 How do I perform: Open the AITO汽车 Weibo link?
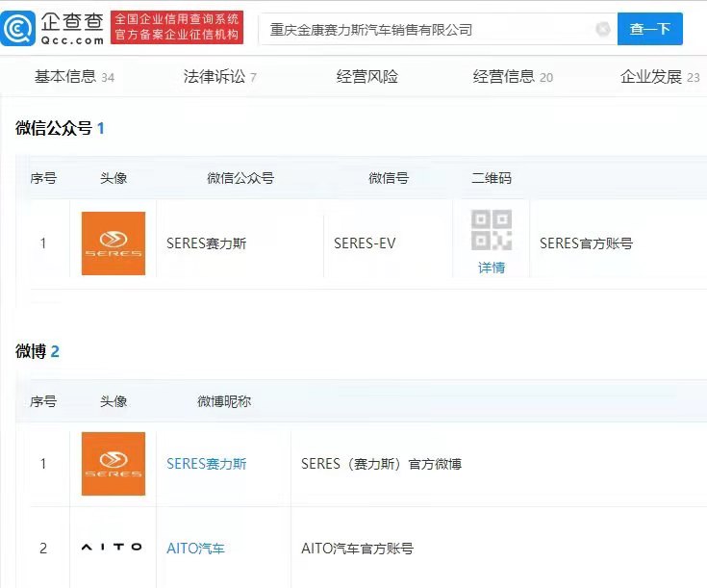tap(195, 549)
